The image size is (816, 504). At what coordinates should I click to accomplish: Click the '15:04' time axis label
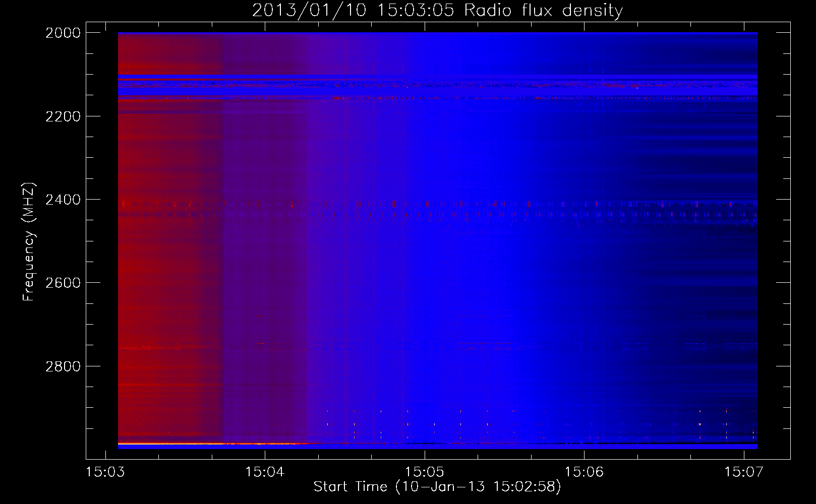265,472
